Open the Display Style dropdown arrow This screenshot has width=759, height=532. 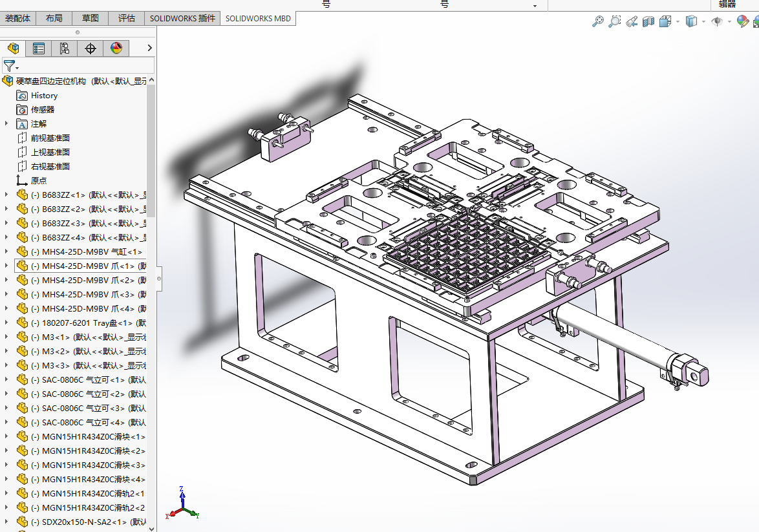(x=703, y=21)
